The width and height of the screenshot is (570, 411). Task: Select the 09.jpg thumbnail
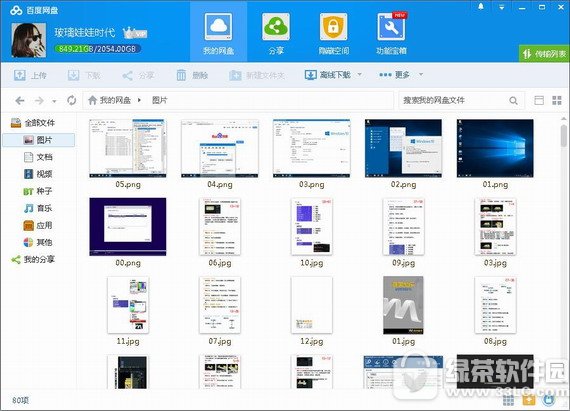click(404, 227)
